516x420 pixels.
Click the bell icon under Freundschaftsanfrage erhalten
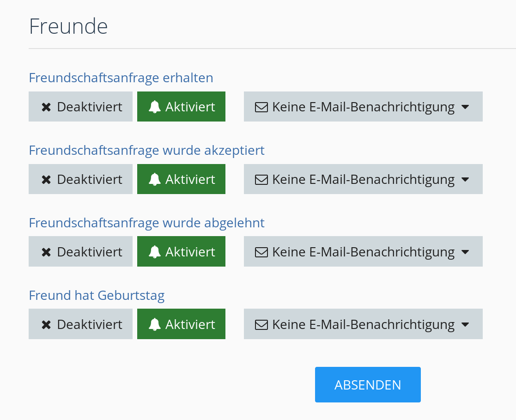click(x=155, y=107)
